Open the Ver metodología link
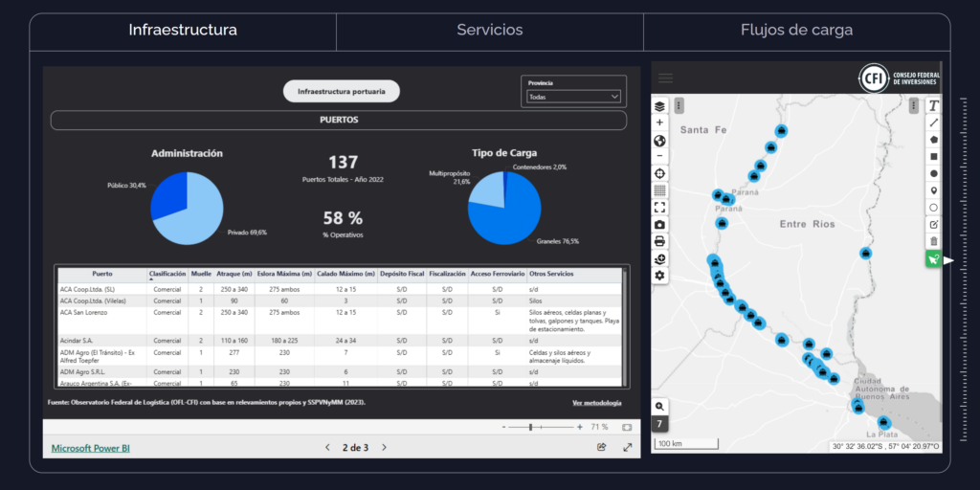This screenshot has width=980, height=490. click(x=596, y=403)
